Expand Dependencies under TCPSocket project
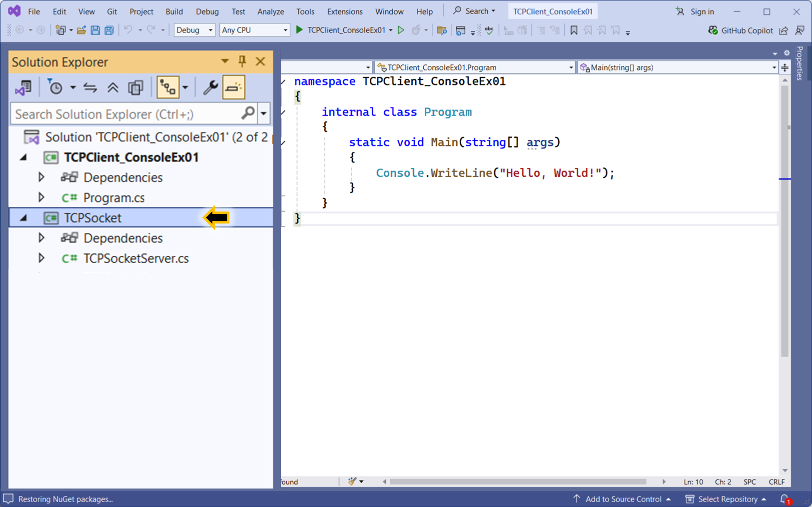 [41, 238]
